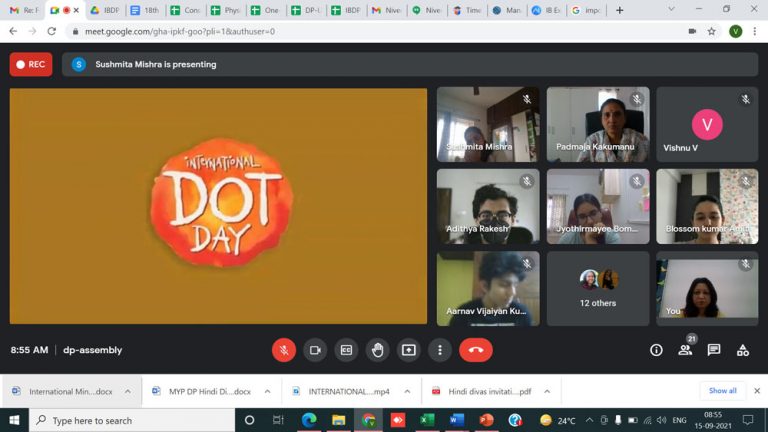This screenshot has height=432, width=768.
Task: Switch to the first Gmail tab
Action: click(24, 10)
